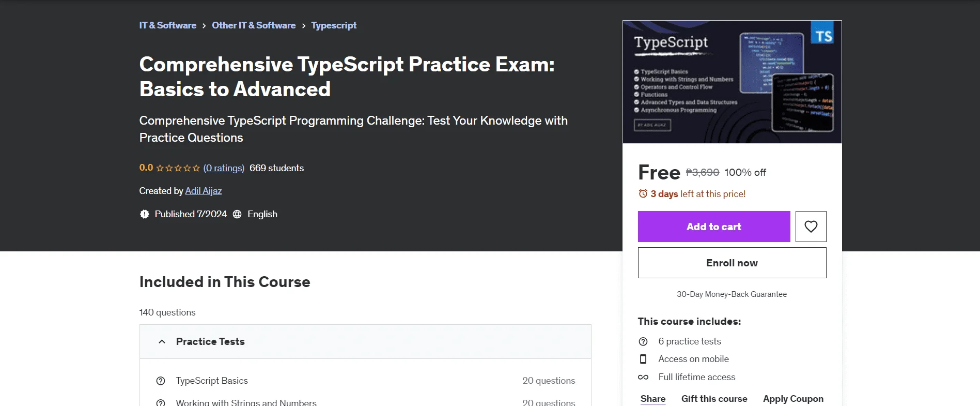
Task: Click the question icon beside TypeScript Basics row
Action: [161, 381]
